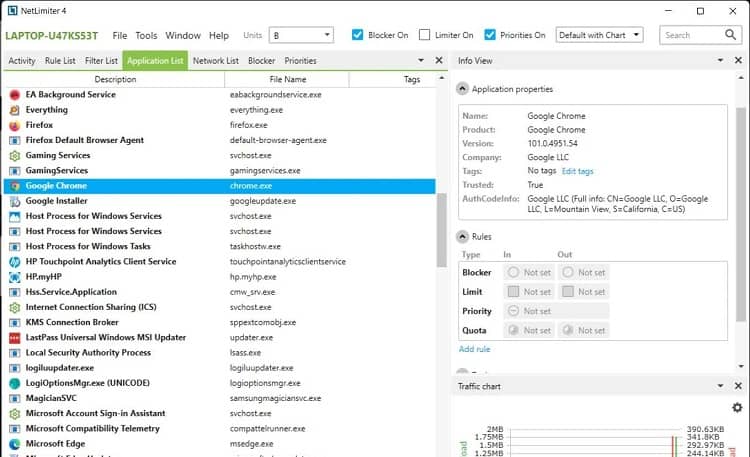Click the application list vertical scrollbar thumb
This screenshot has width=750, height=457.
click(441, 230)
